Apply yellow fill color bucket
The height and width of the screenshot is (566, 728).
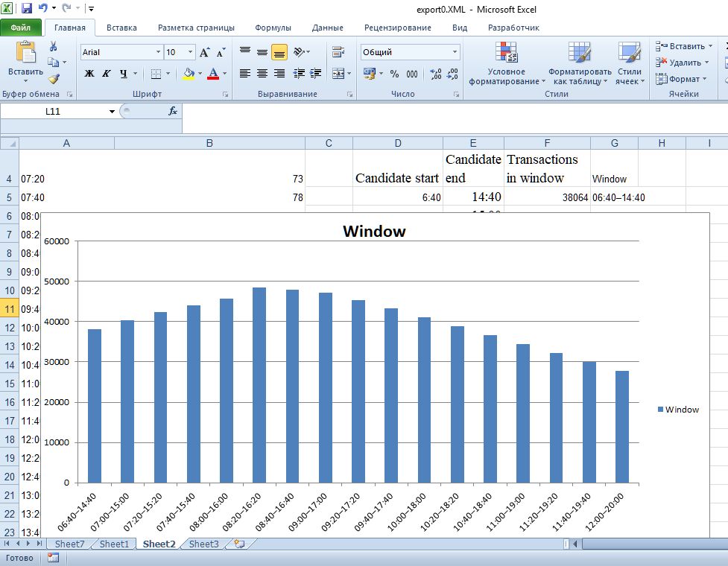point(189,73)
